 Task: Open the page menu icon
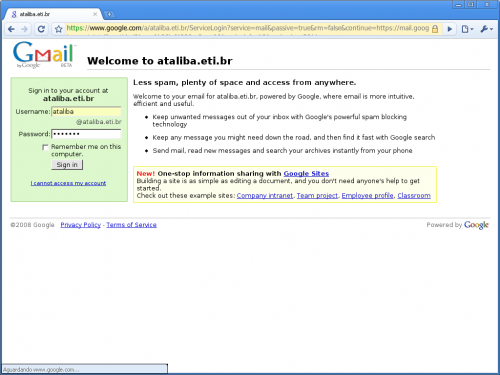click(x=467, y=29)
